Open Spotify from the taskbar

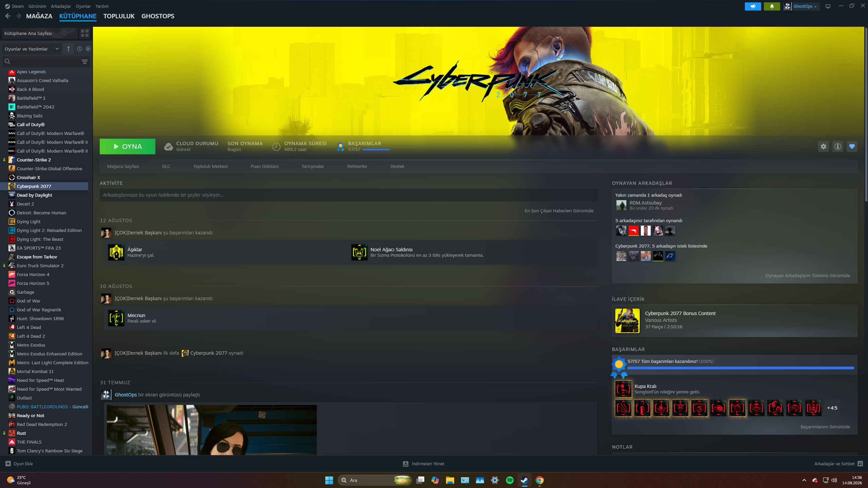click(x=509, y=480)
